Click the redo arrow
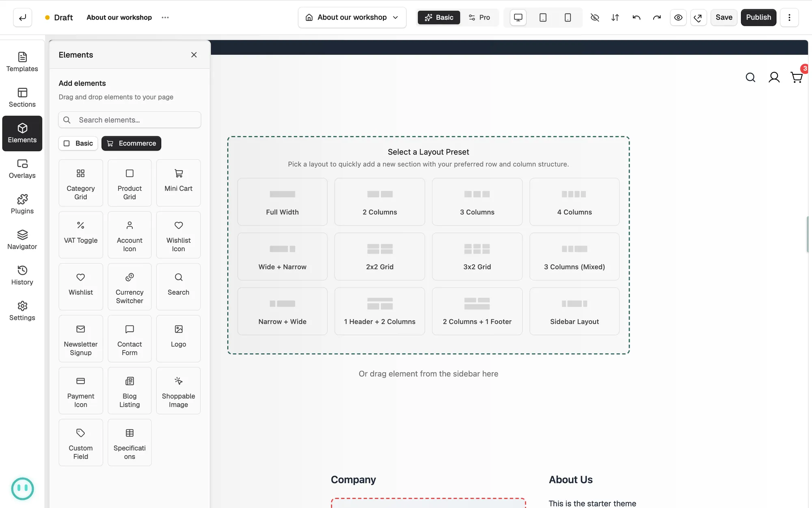The image size is (812, 508). pyautogui.click(x=657, y=17)
